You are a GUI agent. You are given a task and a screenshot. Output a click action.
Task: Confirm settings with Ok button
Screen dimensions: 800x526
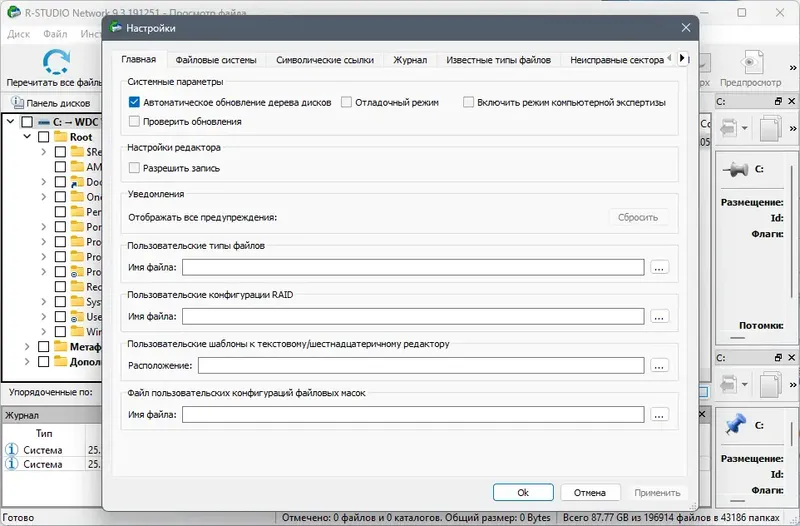coord(523,492)
